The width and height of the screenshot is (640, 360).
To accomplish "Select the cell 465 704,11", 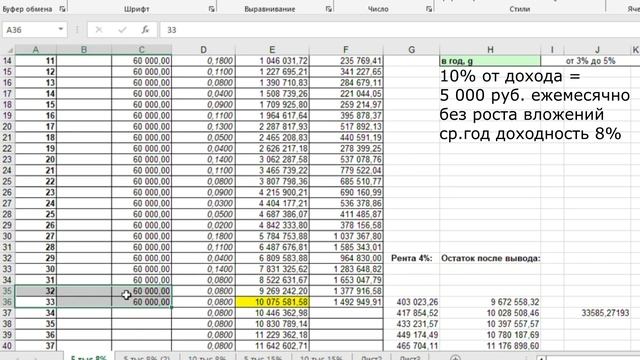I will tap(411, 346).
